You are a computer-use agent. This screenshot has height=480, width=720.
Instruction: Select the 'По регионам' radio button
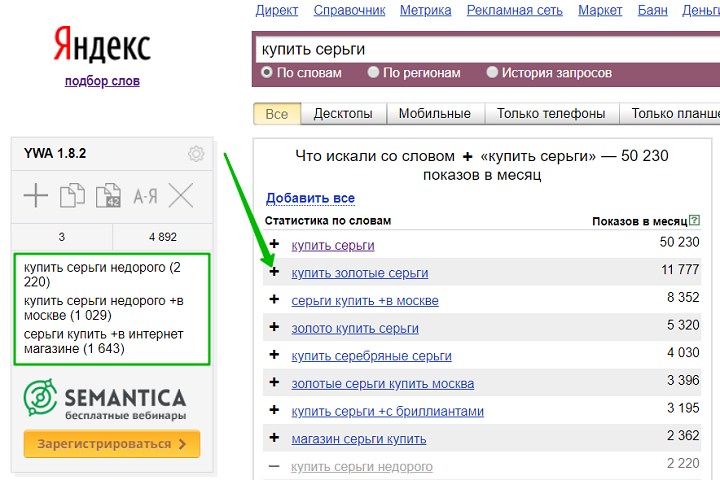[373, 72]
